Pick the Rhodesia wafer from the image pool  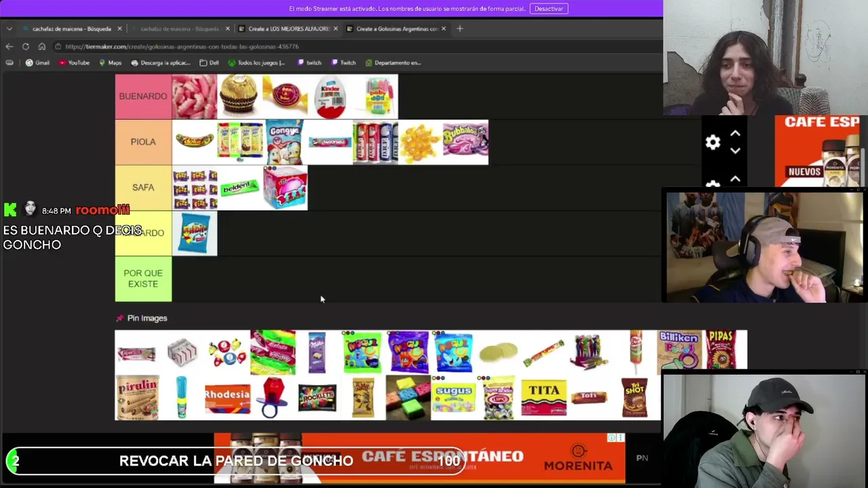227,398
